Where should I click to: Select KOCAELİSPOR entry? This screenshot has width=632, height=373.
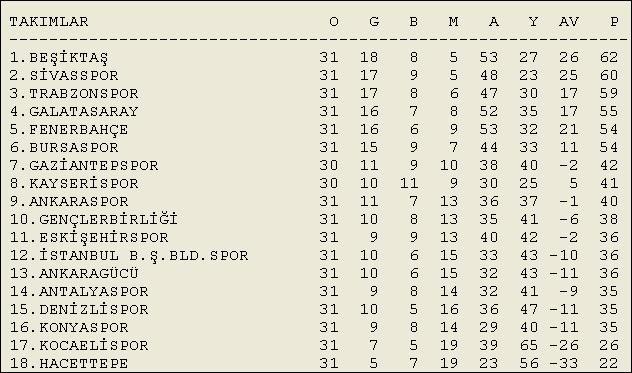pyautogui.click(x=94, y=345)
